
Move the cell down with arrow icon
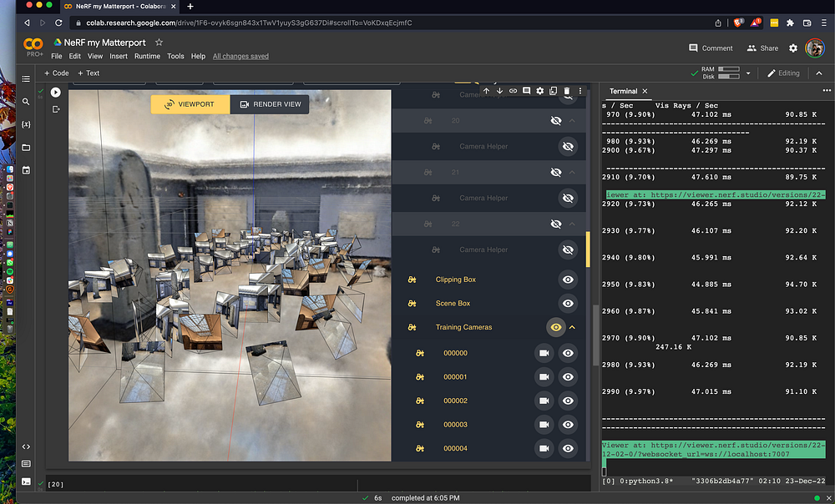(499, 90)
